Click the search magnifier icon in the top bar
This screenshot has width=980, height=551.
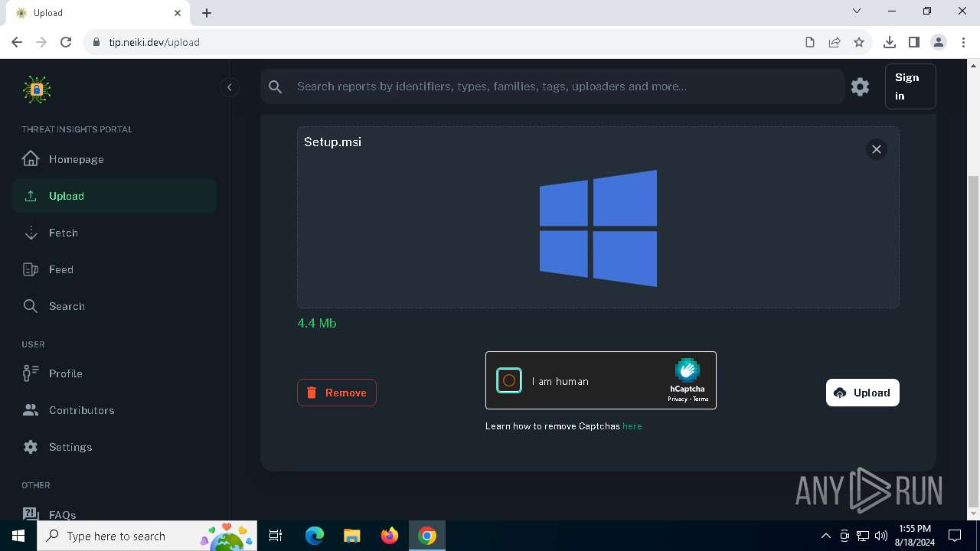[x=276, y=86]
